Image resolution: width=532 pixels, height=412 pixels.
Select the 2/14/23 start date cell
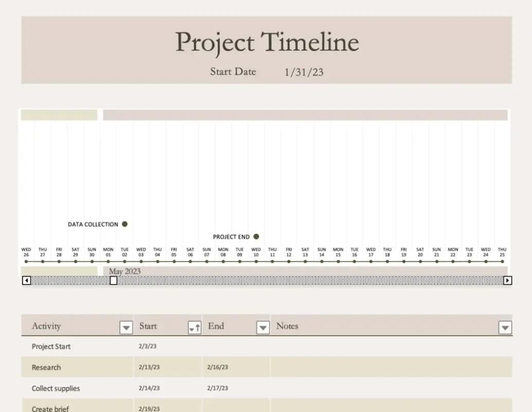click(x=168, y=388)
